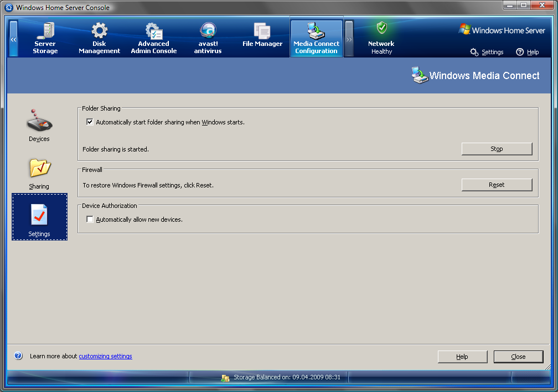This screenshot has width=558, height=392.
Task: Click the 'Folder Sharing' group label
Action: point(101,108)
